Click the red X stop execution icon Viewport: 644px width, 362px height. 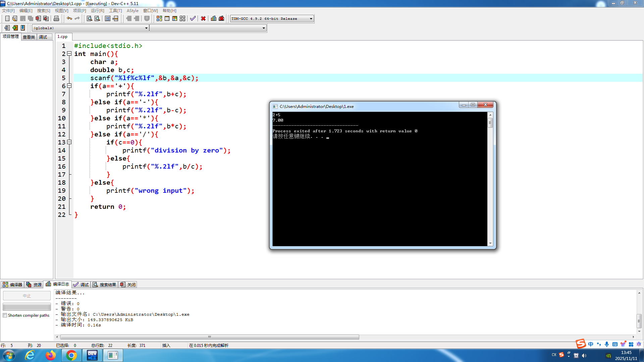tap(203, 18)
